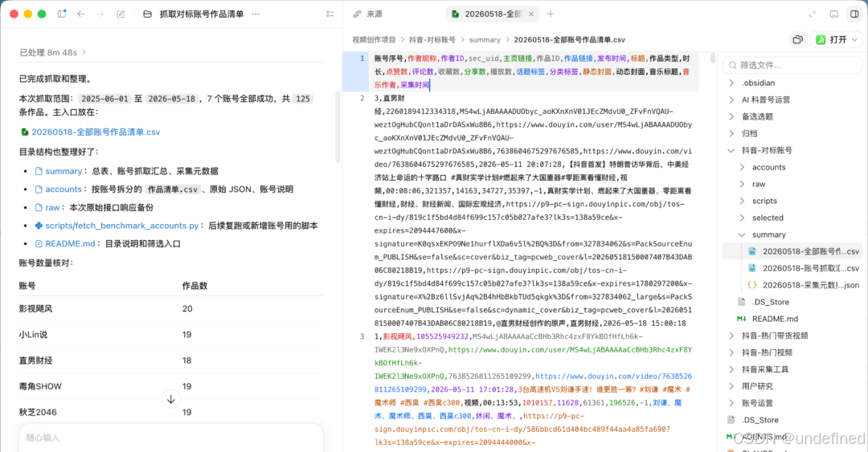Select 20260518-全部账号作...csv in file tree

[x=792, y=252]
